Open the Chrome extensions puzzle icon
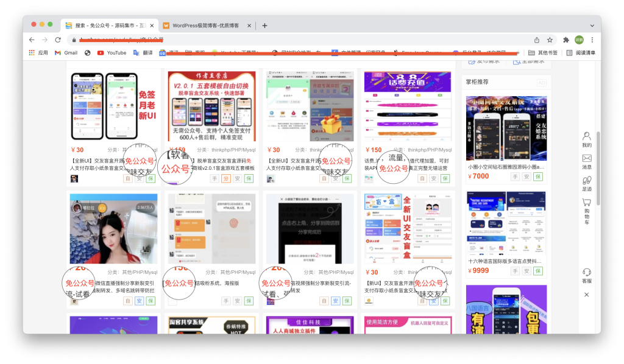 [566, 40]
